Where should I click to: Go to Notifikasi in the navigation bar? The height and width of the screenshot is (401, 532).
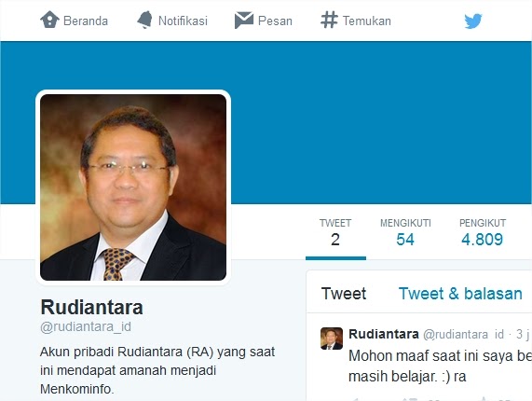click(183, 21)
